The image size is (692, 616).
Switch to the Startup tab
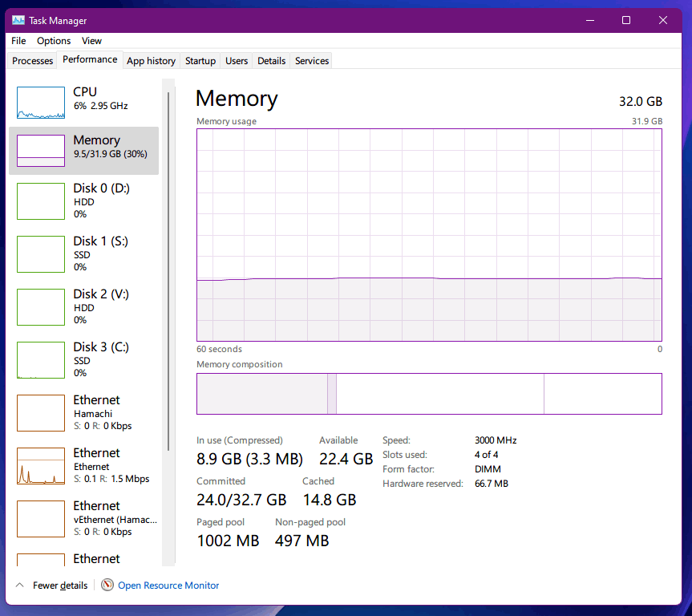point(200,60)
